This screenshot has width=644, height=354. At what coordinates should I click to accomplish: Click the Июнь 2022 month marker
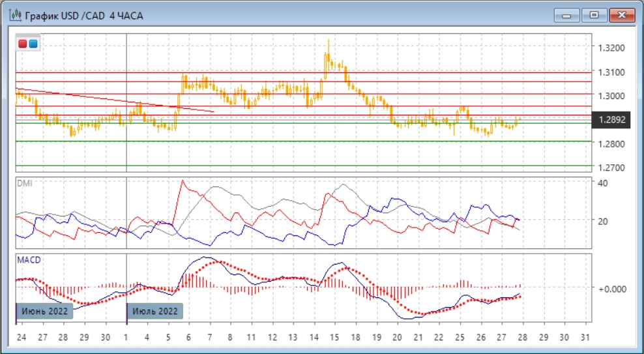[42, 312]
